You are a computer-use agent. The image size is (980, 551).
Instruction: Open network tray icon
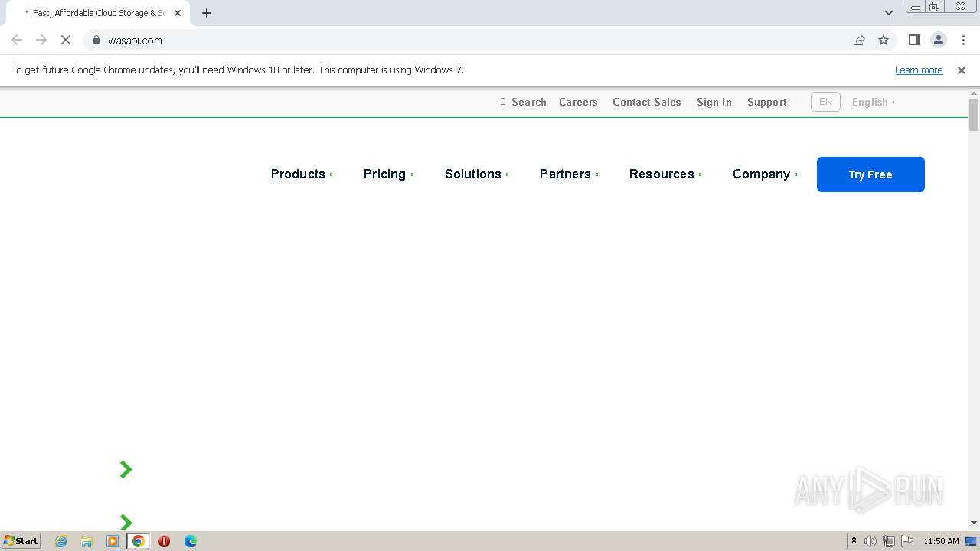(x=889, y=541)
